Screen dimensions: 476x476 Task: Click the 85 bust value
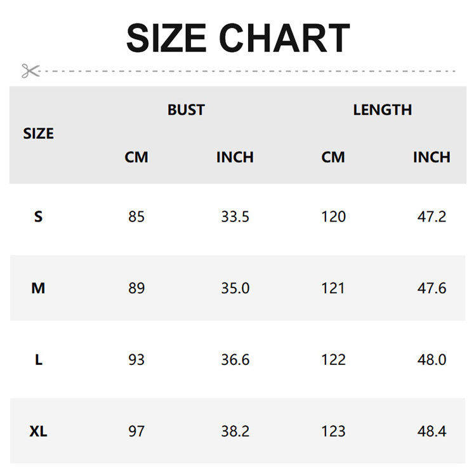tap(136, 217)
